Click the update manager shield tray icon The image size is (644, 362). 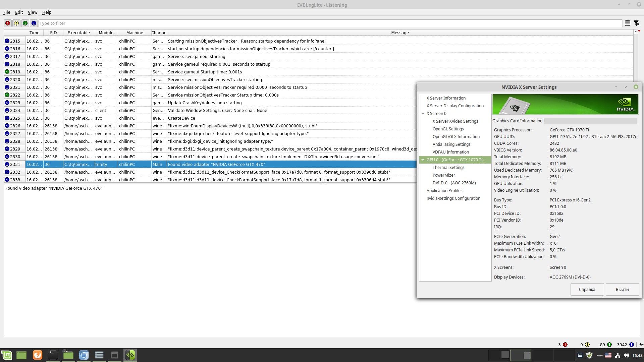coord(589,355)
